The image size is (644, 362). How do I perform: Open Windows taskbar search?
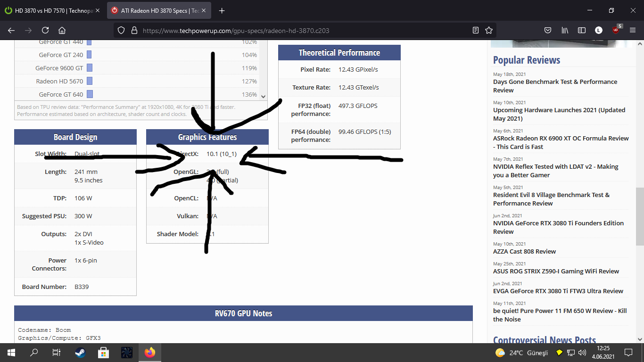coord(34,353)
